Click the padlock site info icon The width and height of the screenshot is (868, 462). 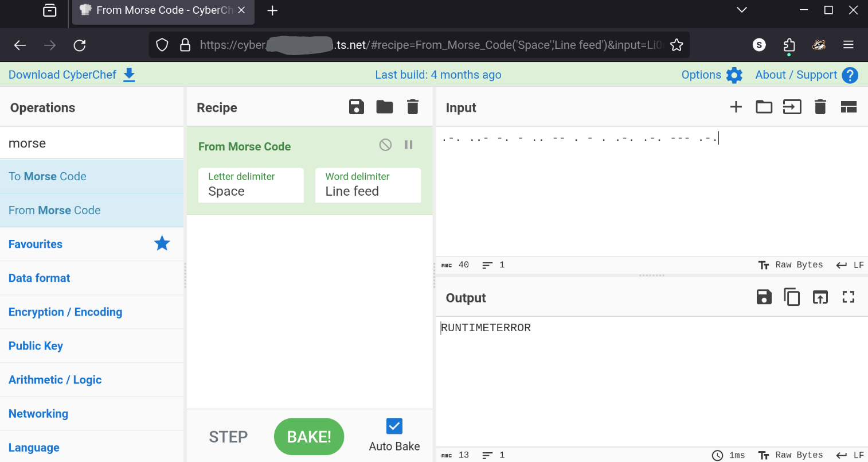[x=185, y=45]
